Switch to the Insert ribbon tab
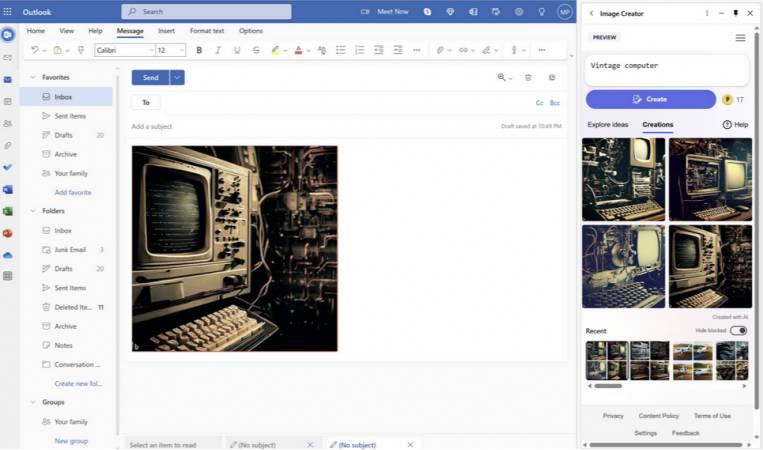The image size is (763, 450). tap(166, 31)
